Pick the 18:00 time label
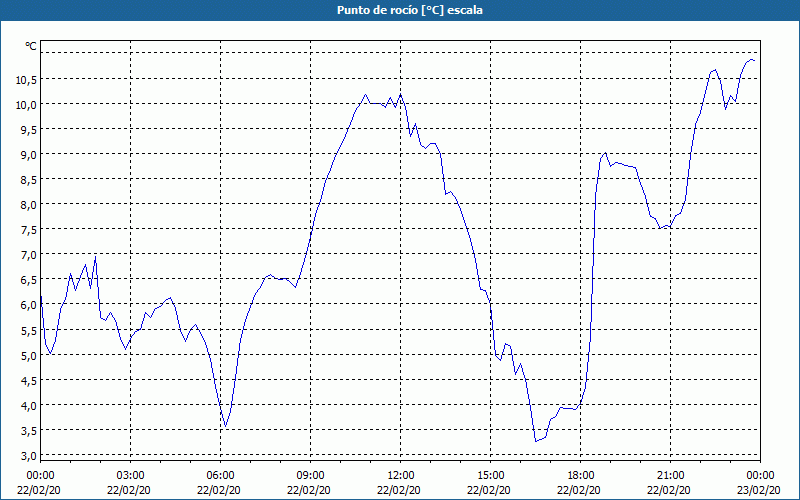 coord(581,476)
